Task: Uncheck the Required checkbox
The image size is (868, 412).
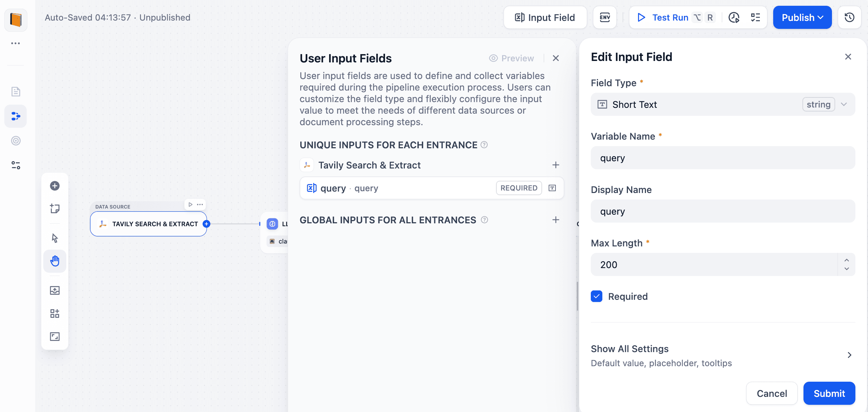Action: click(597, 296)
